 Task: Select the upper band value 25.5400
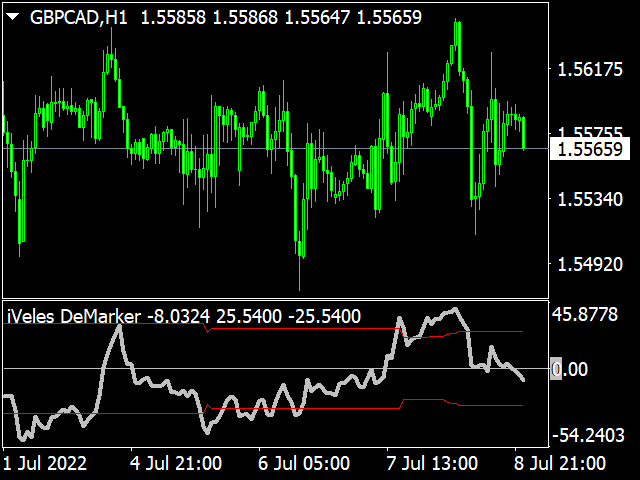tap(249, 316)
